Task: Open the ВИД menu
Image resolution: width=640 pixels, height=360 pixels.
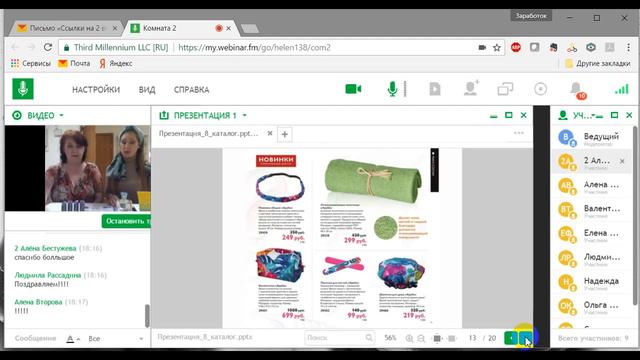Action: 147,90
